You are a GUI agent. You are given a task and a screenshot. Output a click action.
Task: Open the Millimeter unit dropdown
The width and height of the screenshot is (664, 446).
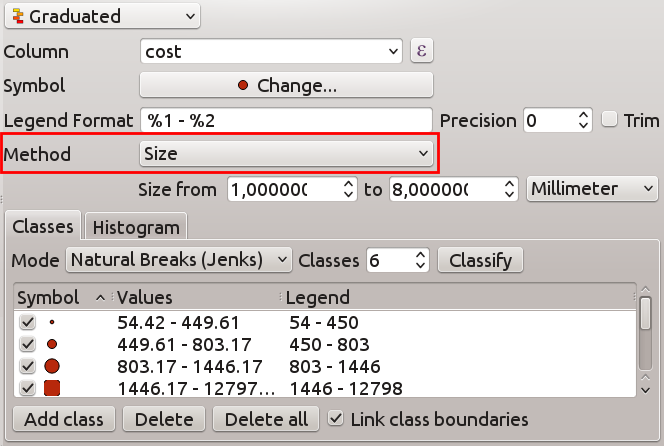(590, 188)
